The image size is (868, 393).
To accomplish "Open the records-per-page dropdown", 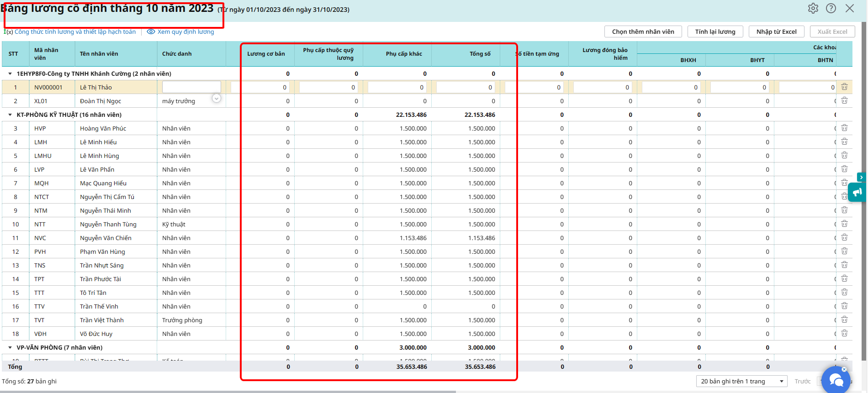I will (x=742, y=381).
